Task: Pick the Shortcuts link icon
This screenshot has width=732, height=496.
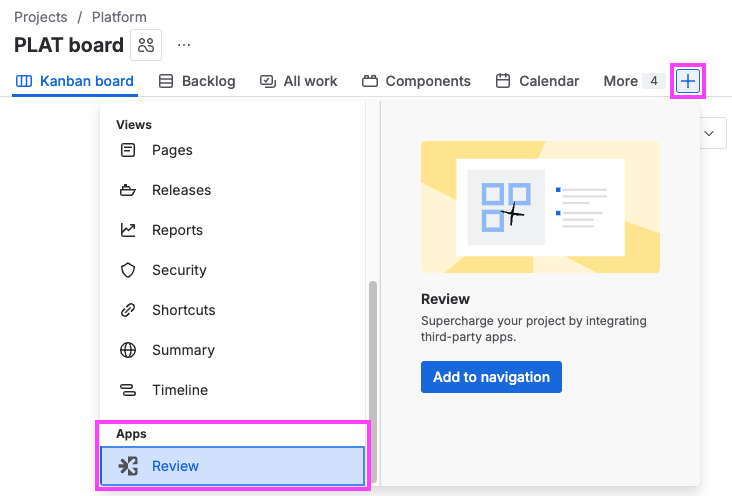Action: pyautogui.click(x=128, y=310)
